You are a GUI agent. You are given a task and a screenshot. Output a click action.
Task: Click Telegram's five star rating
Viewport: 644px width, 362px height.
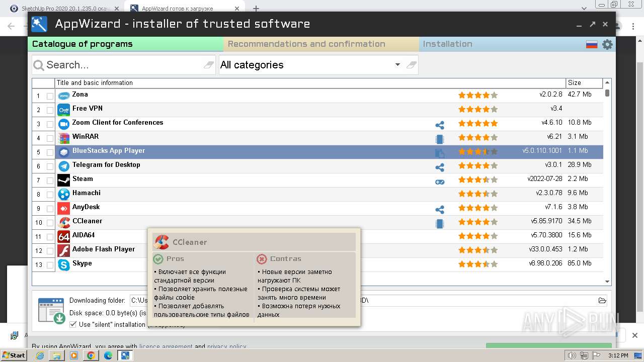coord(477,165)
